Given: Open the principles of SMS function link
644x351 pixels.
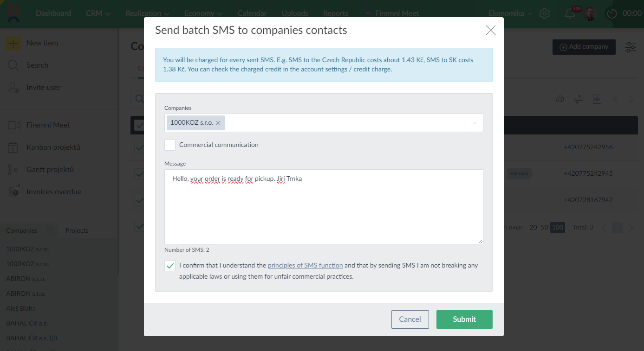Looking at the screenshot, I should tap(305, 266).
